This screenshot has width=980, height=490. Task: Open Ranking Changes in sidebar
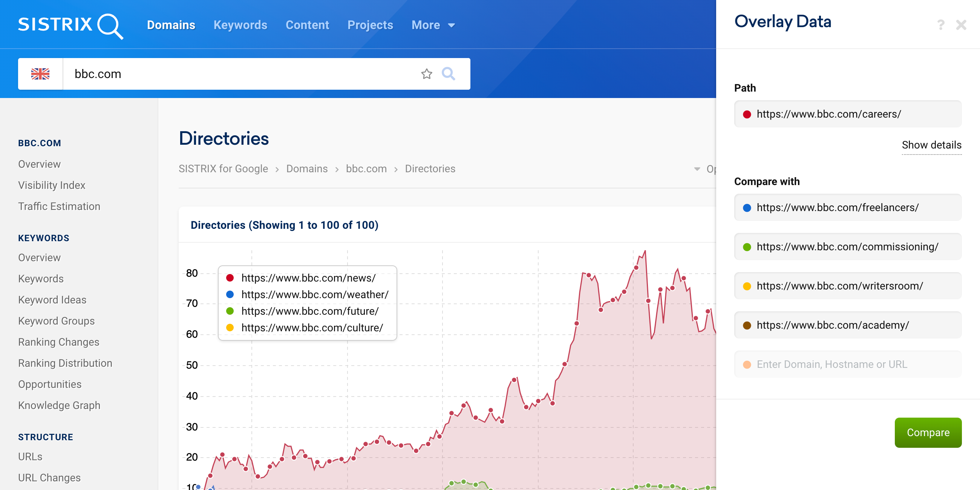pos(58,342)
